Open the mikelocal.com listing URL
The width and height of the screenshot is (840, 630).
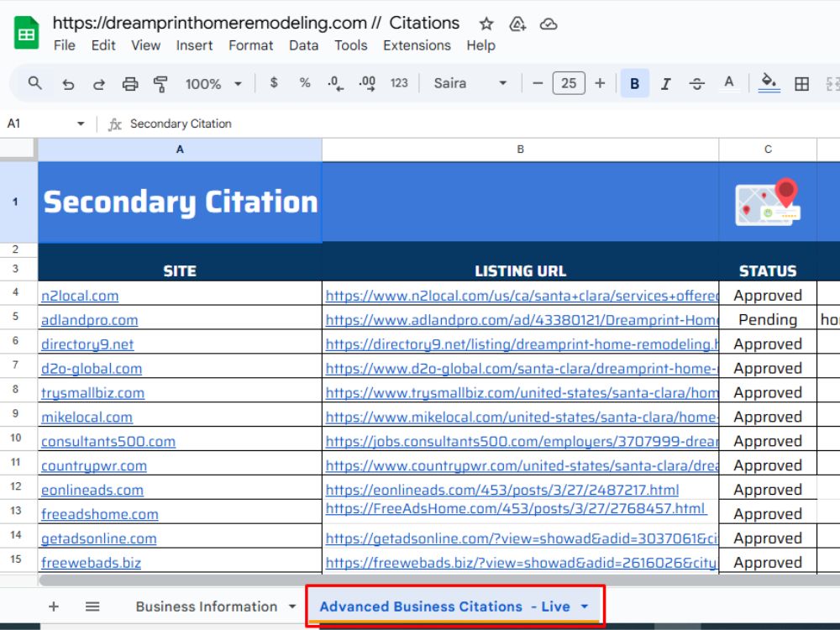point(522,417)
